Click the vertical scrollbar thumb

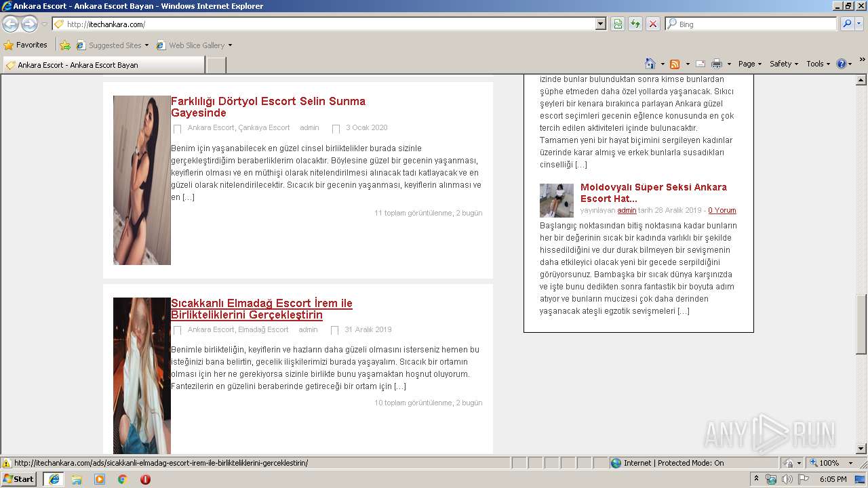click(861, 324)
